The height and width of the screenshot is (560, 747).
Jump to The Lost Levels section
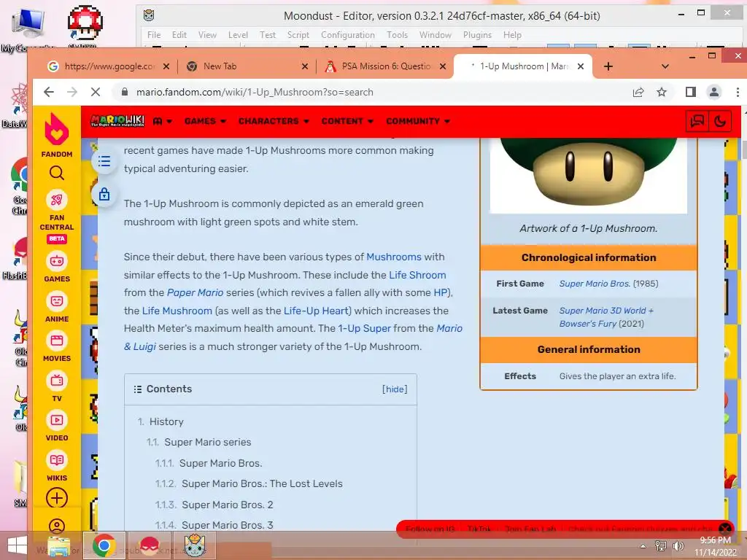[x=262, y=483]
